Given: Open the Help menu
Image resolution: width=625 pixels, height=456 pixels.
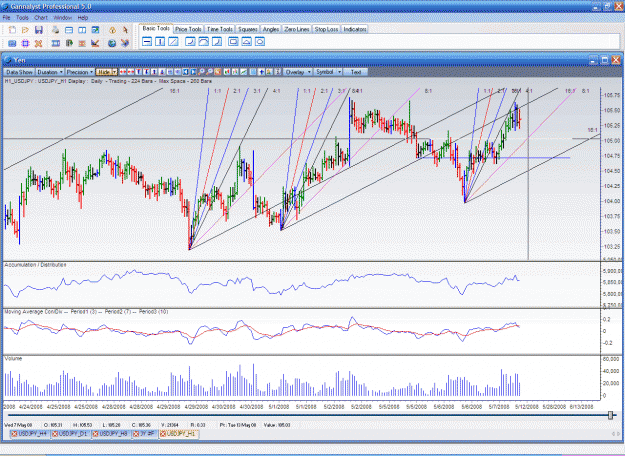Looking at the screenshot, I should tap(83, 18).
